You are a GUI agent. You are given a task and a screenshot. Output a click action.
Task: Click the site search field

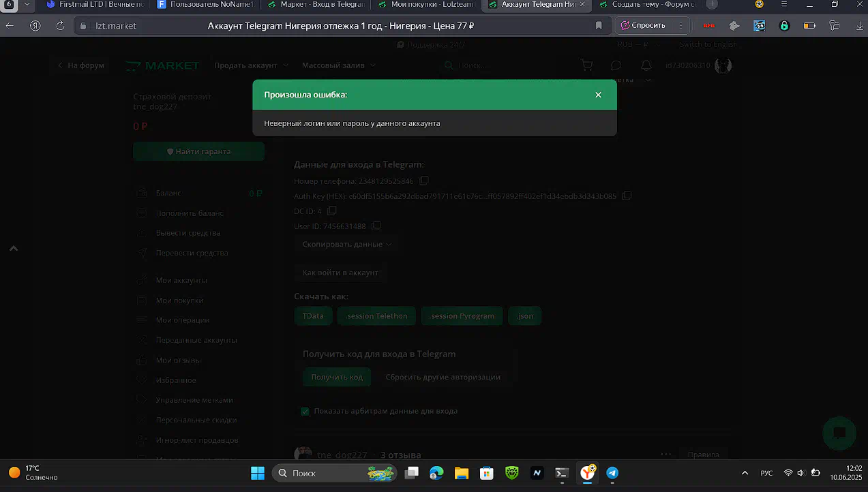pyautogui.click(x=503, y=65)
